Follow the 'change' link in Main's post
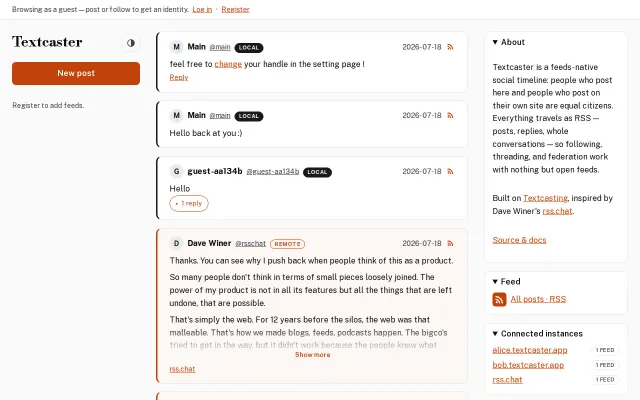 point(228,64)
